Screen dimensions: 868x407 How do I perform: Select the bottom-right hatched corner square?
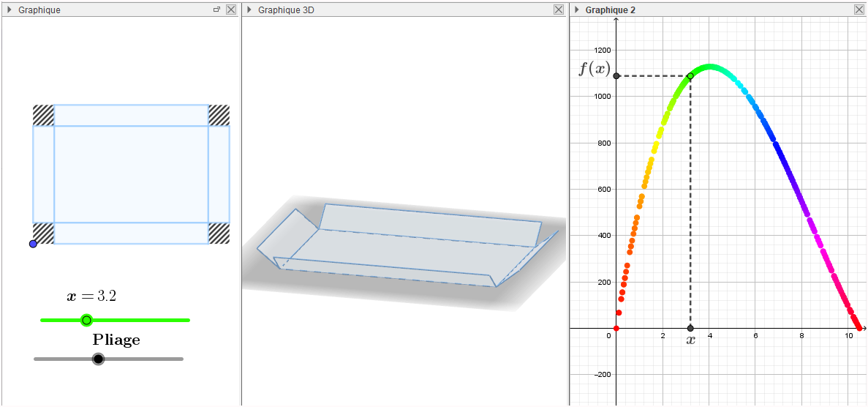pyautogui.click(x=219, y=233)
